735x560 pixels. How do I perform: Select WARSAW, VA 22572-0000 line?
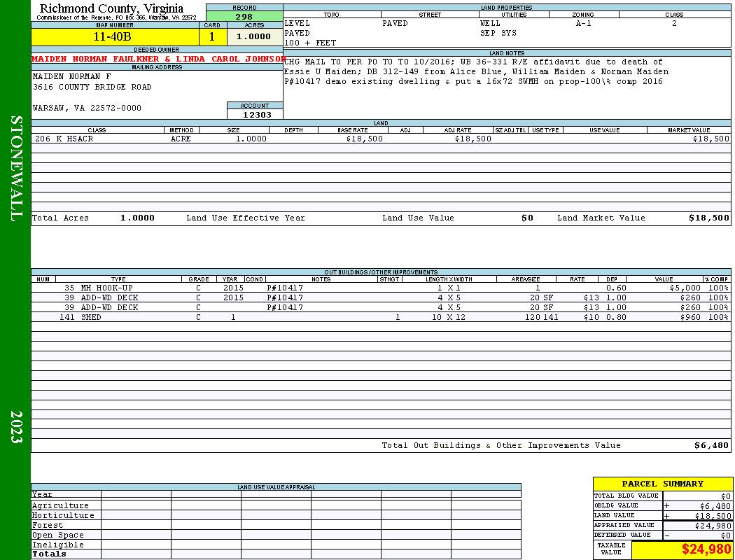87,108
